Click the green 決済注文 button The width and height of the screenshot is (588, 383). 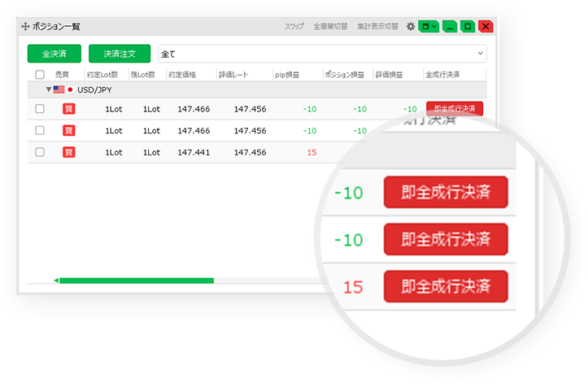tap(120, 54)
